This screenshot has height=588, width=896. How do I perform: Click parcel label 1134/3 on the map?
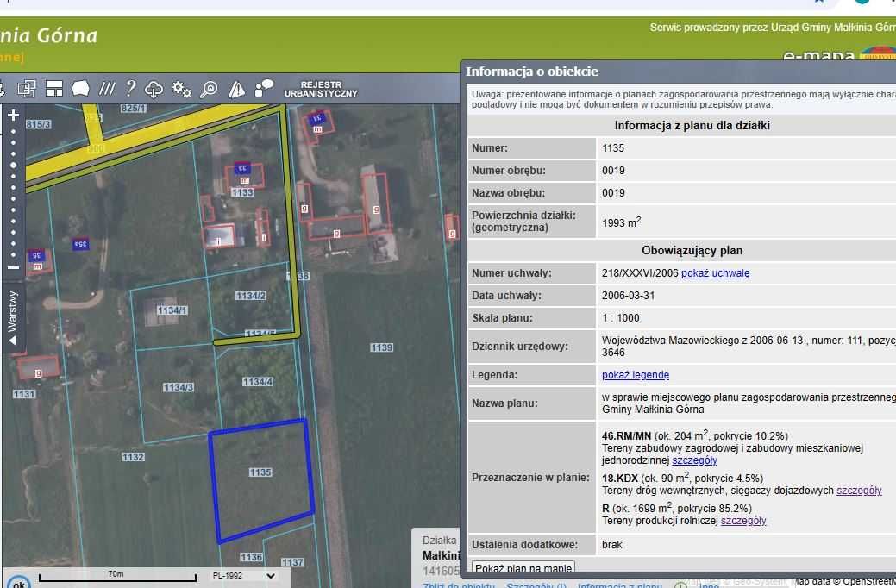pyautogui.click(x=179, y=387)
